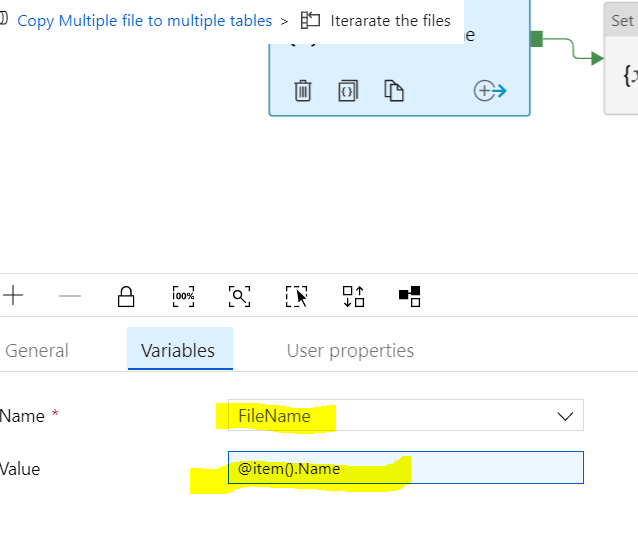Add output connection with plus-arrow icon
Screen dimensions: 638x542
pyautogui.click(x=490, y=90)
